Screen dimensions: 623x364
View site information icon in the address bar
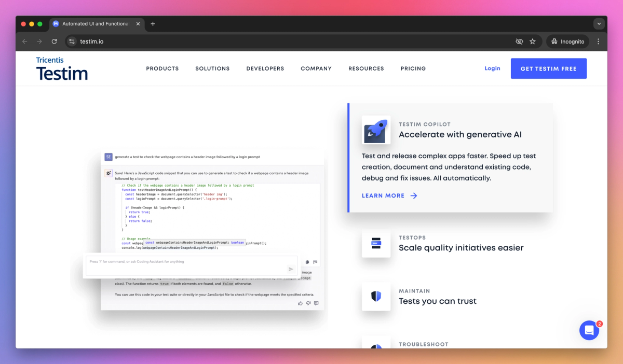click(x=72, y=41)
